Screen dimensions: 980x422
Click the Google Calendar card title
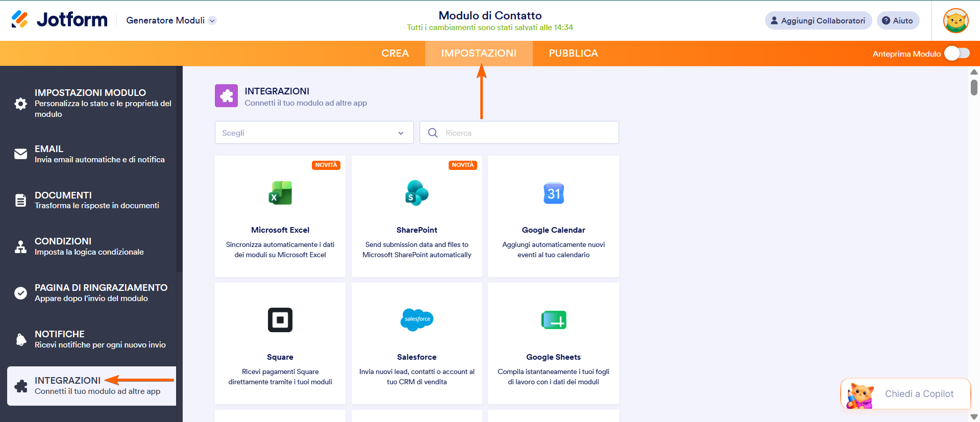553,230
